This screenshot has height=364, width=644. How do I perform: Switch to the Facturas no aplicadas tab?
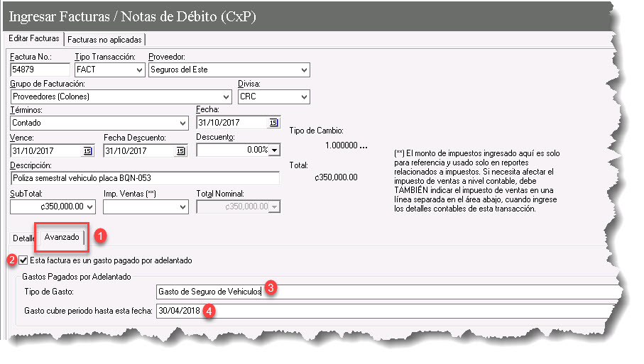104,40
